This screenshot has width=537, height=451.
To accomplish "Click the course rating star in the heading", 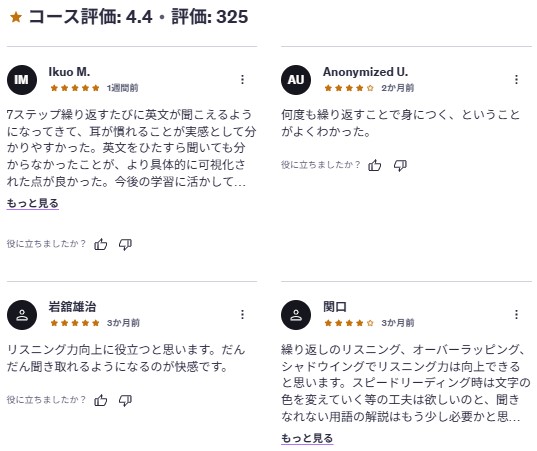I will (x=16, y=17).
